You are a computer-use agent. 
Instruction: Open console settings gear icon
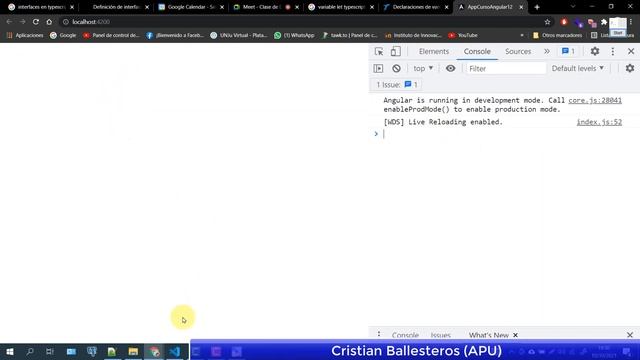[x=630, y=69]
